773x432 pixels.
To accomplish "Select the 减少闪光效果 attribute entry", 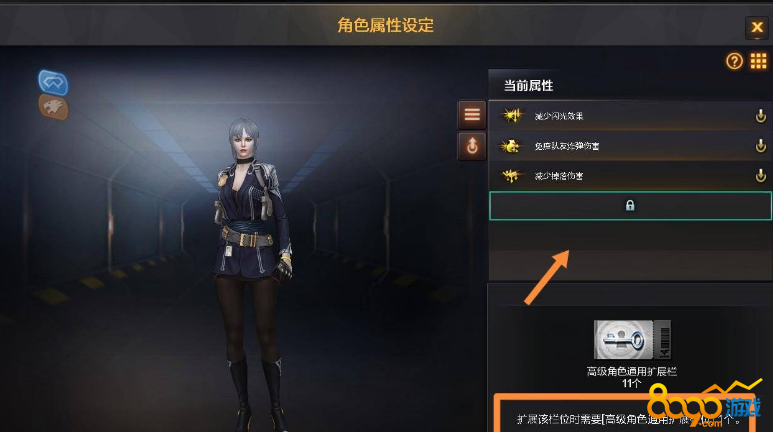I will [630, 116].
